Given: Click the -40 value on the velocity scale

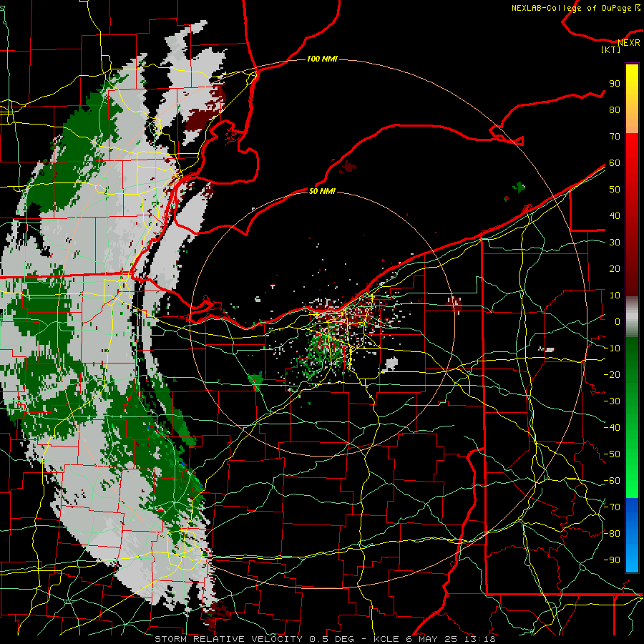Looking at the screenshot, I should 612,428.
